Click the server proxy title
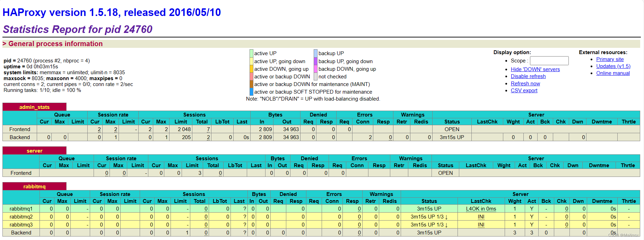This screenshot has height=240, width=644. [x=34, y=151]
